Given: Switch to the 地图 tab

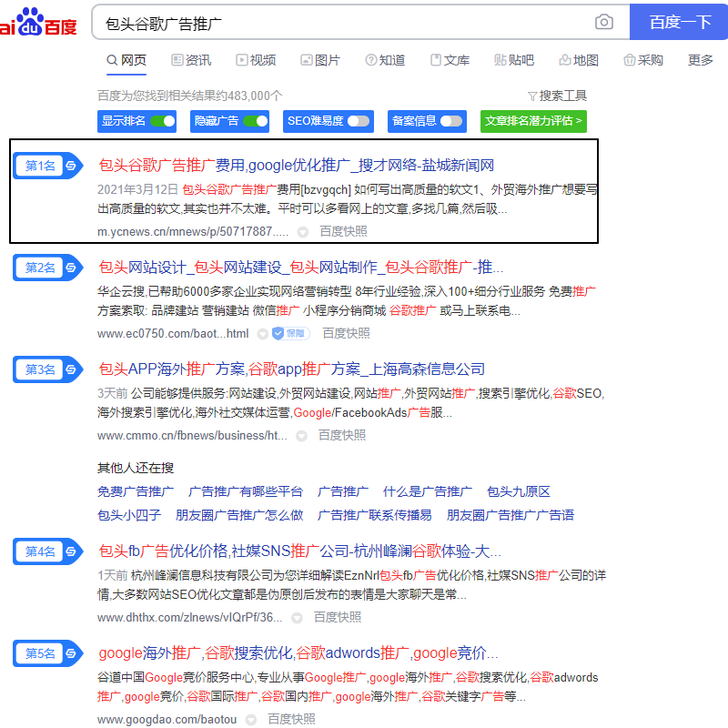Looking at the screenshot, I should (579, 60).
